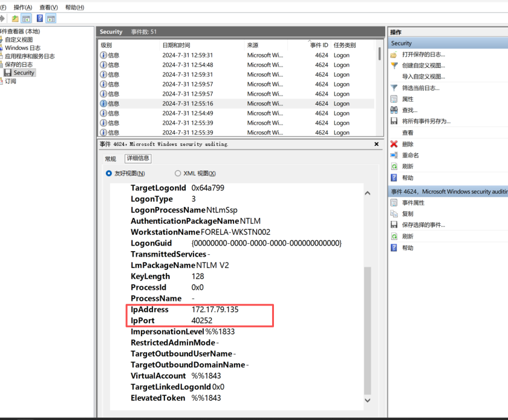The height and width of the screenshot is (420, 508).
Task: Switch to the 常规 tab
Action: click(110, 159)
